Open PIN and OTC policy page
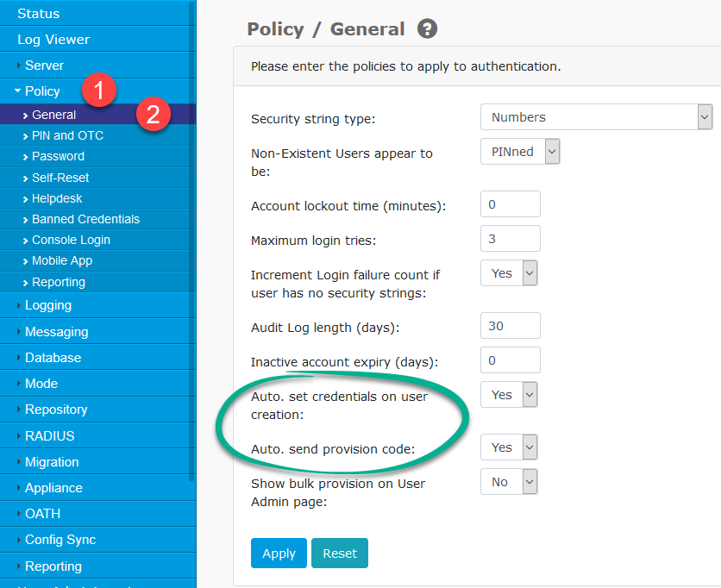Screen dimensions: 721x588 tap(67, 135)
